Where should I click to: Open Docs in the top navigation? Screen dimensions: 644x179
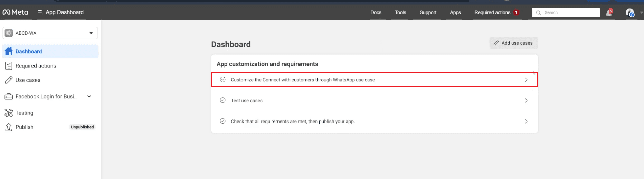click(376, 12)
